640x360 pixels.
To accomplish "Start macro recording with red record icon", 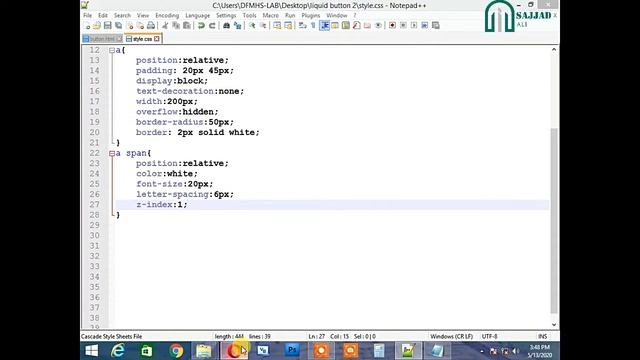I will coord(392,25).
